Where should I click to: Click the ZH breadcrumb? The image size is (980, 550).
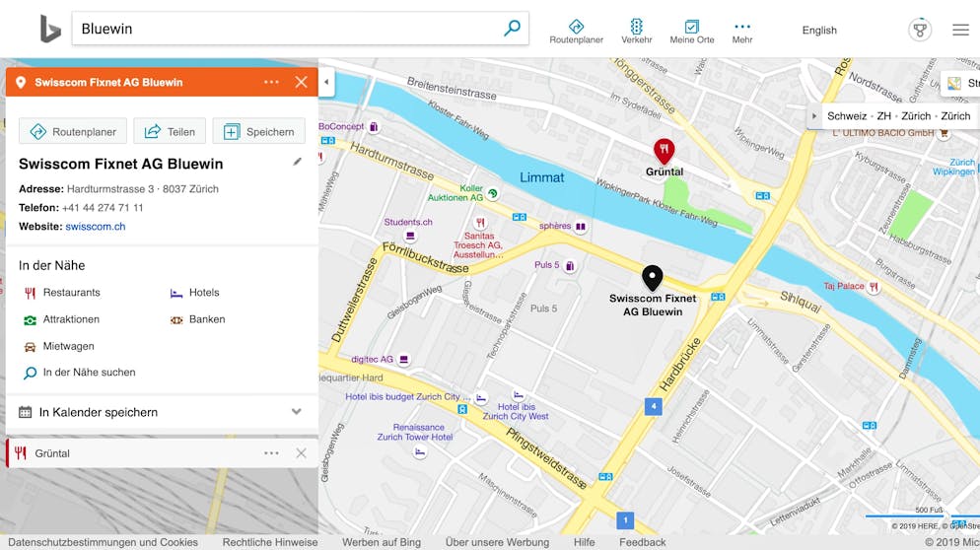tap(883, 116)
